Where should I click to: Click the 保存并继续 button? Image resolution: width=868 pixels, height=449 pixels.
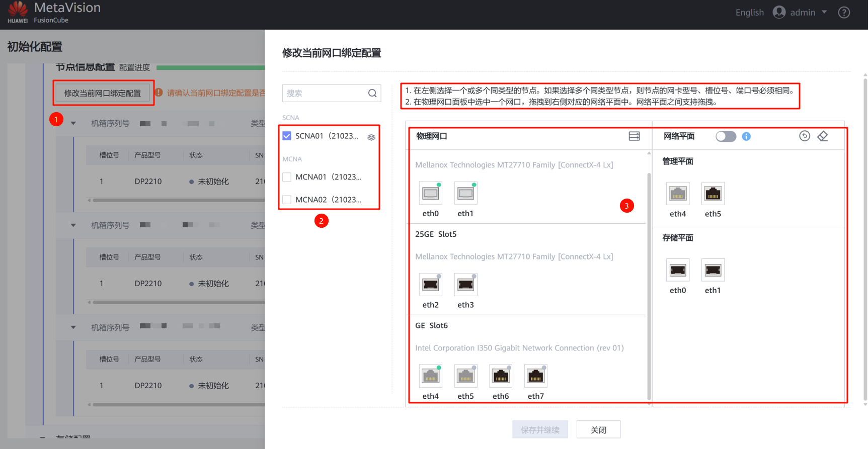pyautogui.click(x=540, y=430)
